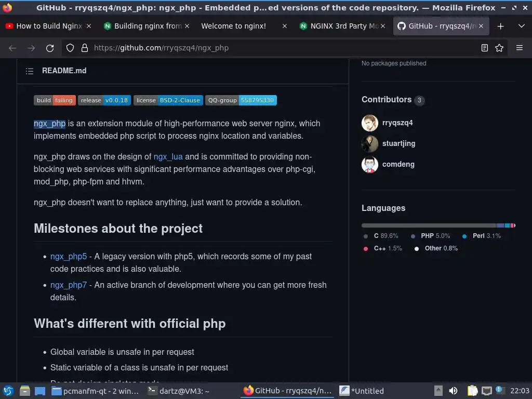The height and width of the screenshot is (399, 532).
Task: Switch to dartz@VM3 terminal taskbar entry
Action: click(x=179, y=391)
